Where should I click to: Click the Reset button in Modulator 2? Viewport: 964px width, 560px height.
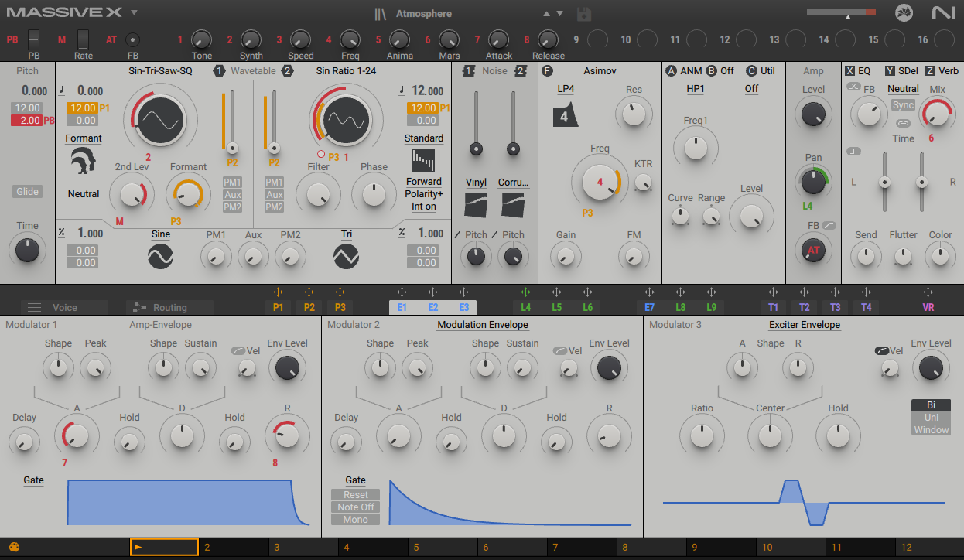[356, 495]
